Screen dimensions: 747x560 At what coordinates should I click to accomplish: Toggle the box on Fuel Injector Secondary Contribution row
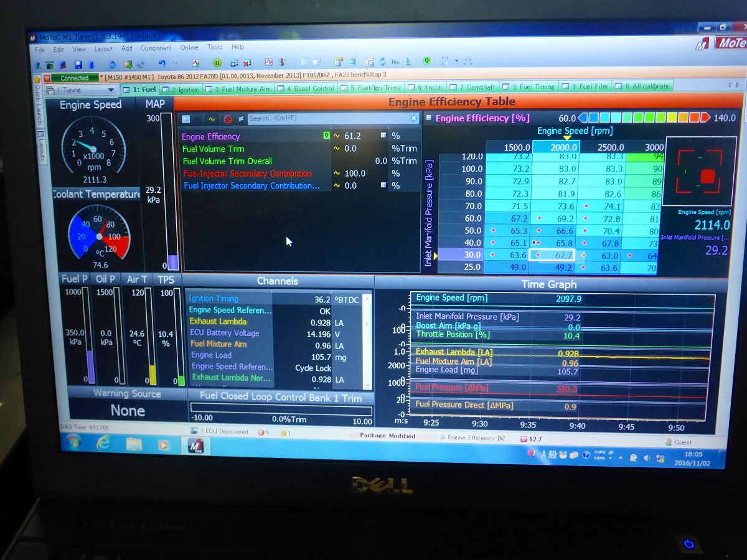[x=383, y=185]
